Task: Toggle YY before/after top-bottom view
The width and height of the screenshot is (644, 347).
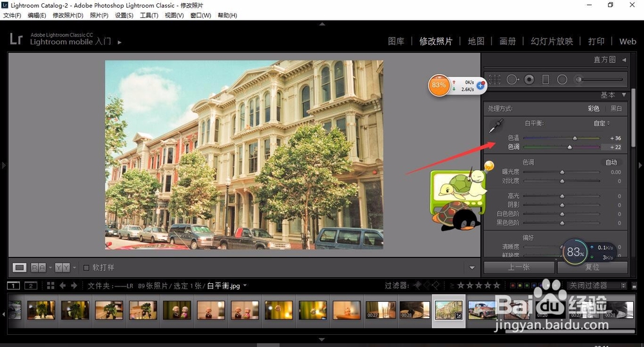Action: click(x=62, y=268)
